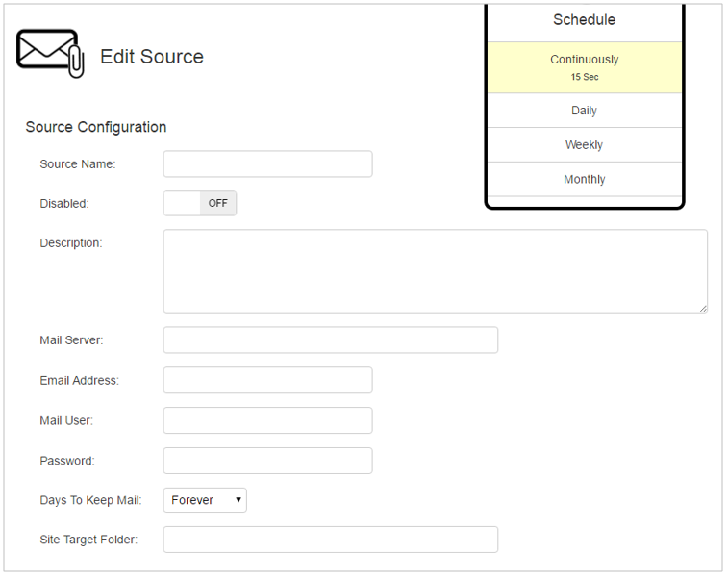Click the Forever dropdown arrow

coord(238,500)
